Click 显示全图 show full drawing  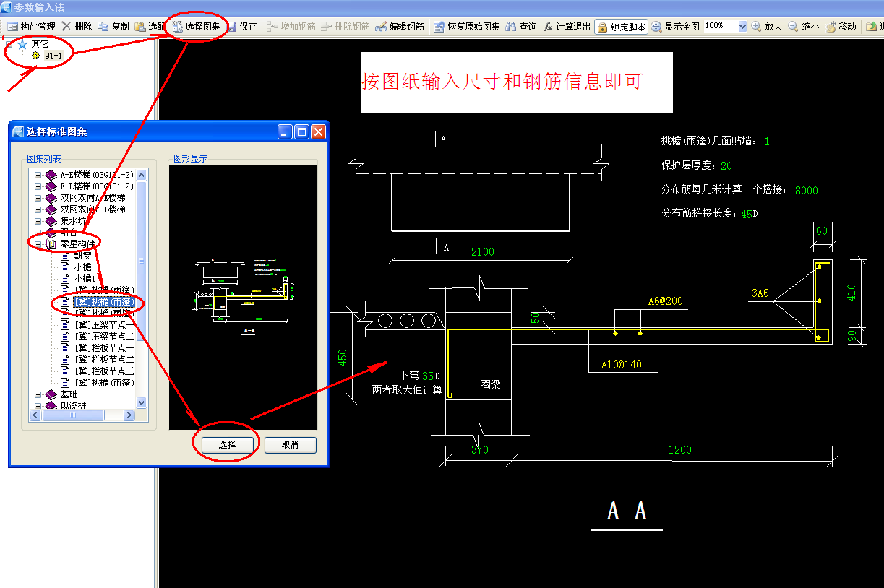click(x=676, y=27)
